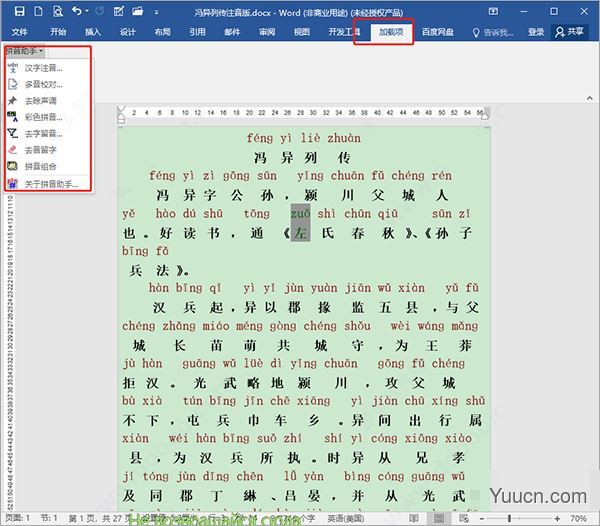Switch to the 设计 ribbon tab
This screenshot has height=526, width=600.
click(x=127, y=32)
